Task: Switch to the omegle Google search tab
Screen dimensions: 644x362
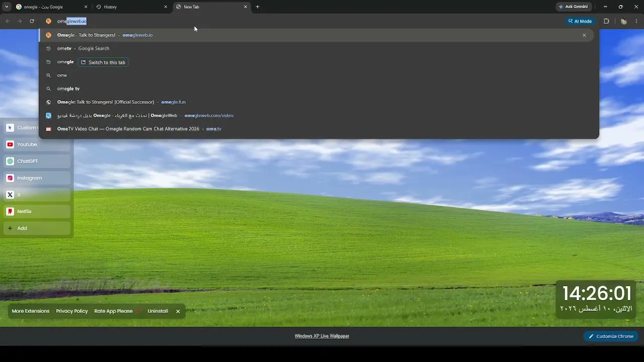Action: tap(51, 7)
